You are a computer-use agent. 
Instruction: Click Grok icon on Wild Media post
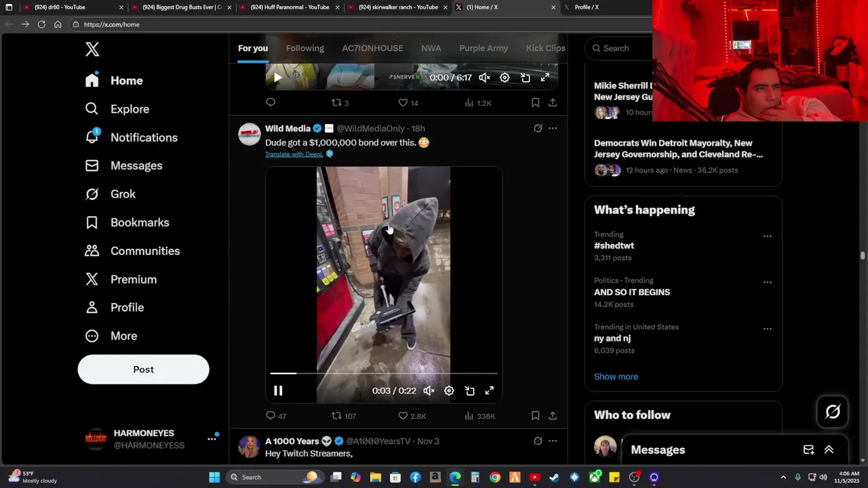coord(538,128)
